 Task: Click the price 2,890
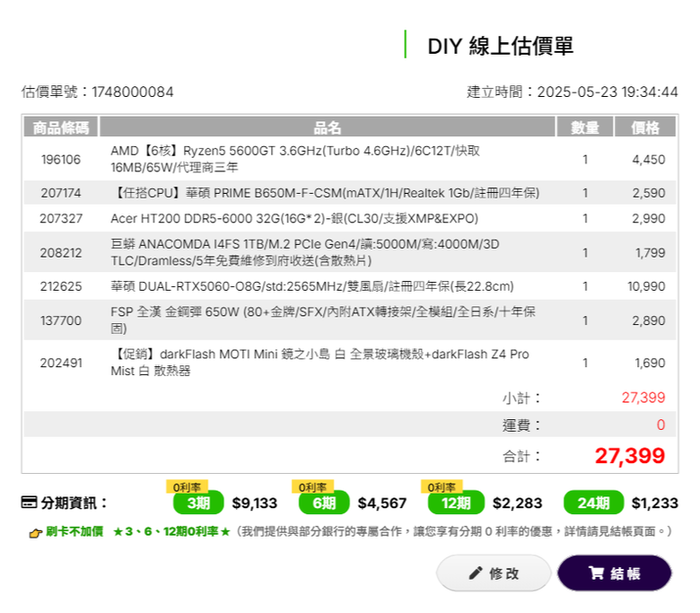[x=648, y=320]
